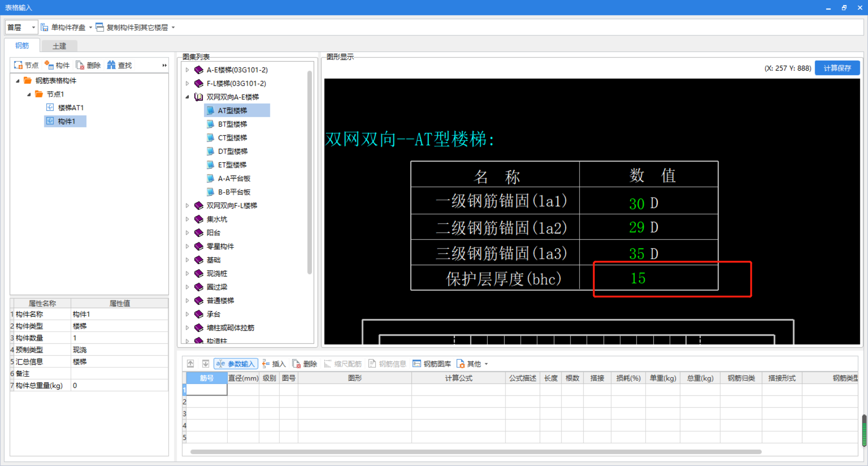Click the move row down icon

tap(205, 364)
